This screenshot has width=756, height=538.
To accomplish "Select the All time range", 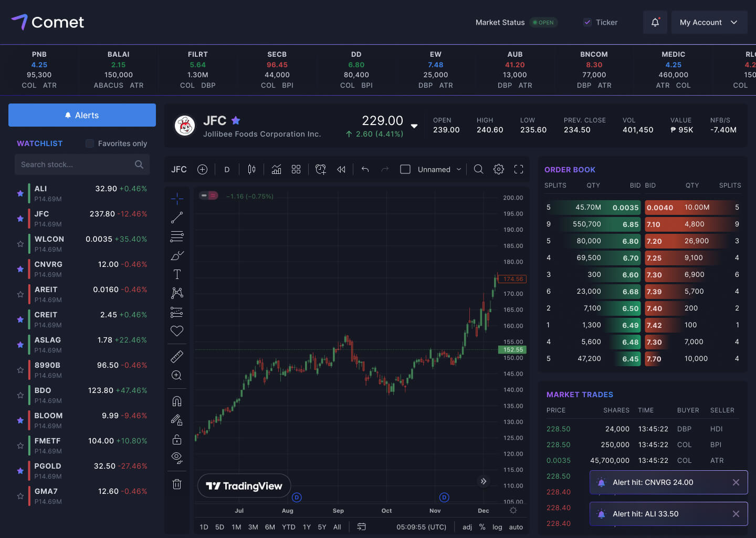I will (x=337, y=527).
